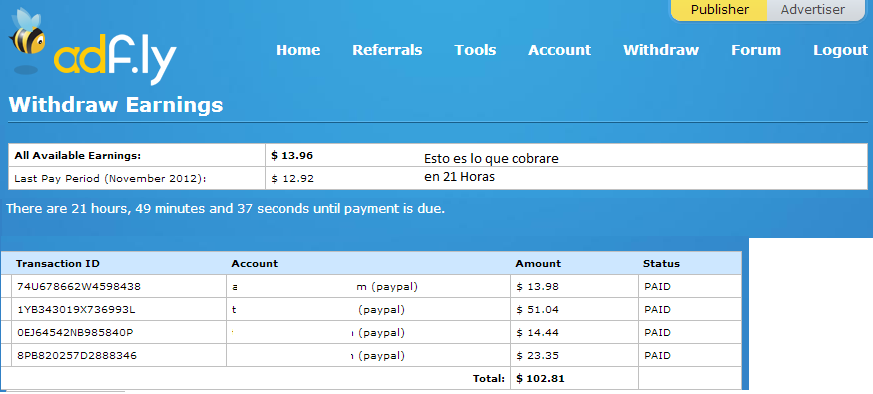873x394 pixels.
Task: Open the Account page
Action: click(559, 50)
